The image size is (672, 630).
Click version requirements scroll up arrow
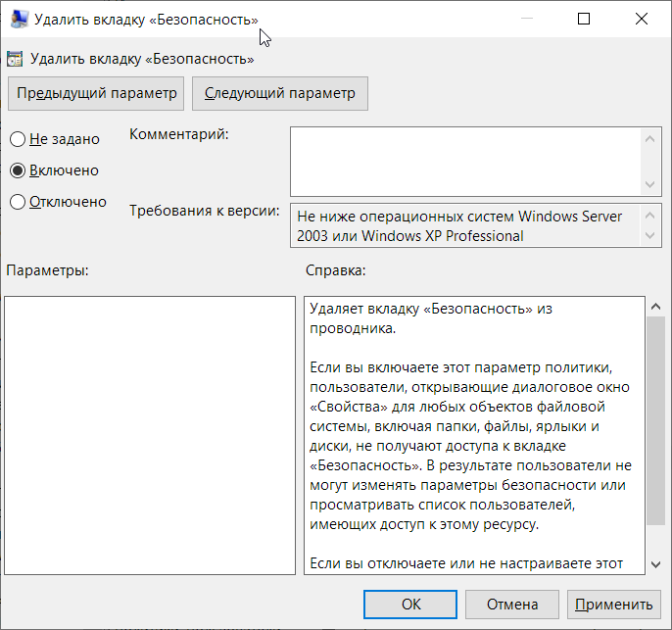pyautogui.click(x=649, y=215)
